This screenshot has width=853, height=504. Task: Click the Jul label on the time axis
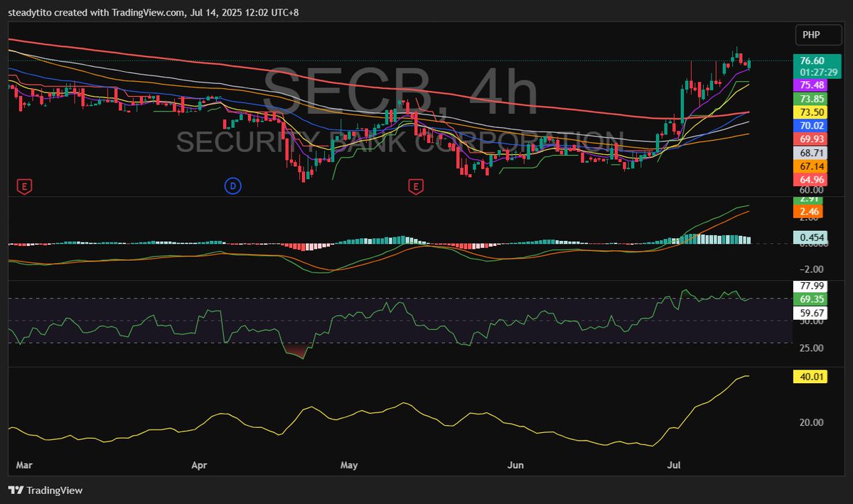pyautogui.click(x=673, y=466)
